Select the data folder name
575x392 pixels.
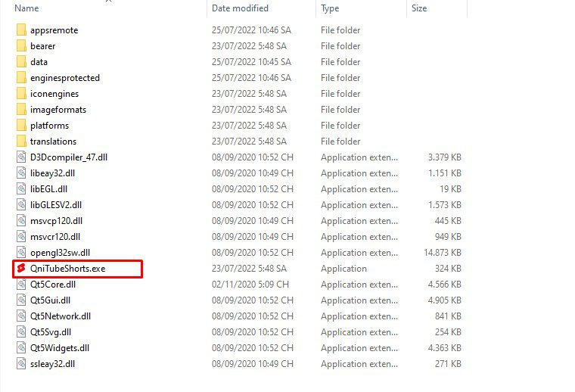pos(39,61)
